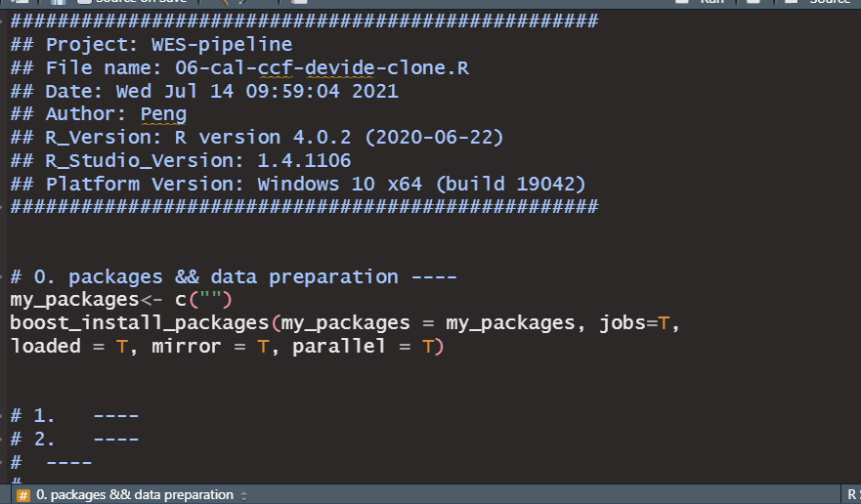
Task: Click the boost_install_packages function name
Action: coord(139,323)
